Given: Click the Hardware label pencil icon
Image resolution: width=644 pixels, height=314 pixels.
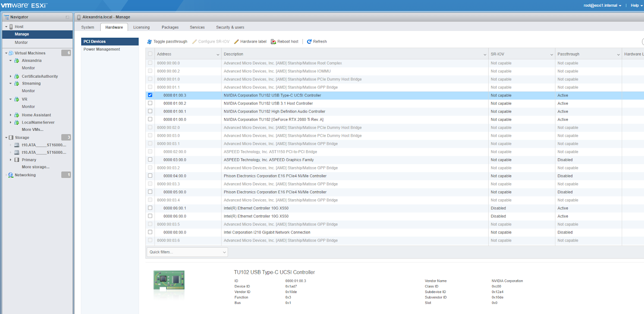Looking at the screenshot, I should coord(237,41).
